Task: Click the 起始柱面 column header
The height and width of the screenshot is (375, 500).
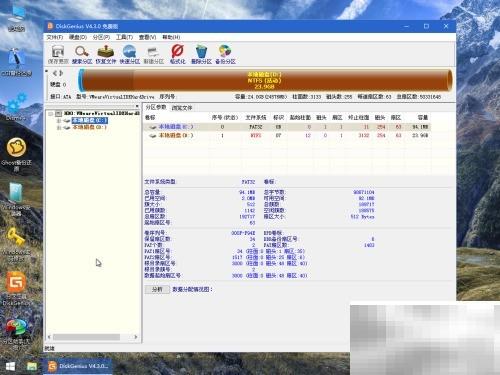Action: (300, 117)
